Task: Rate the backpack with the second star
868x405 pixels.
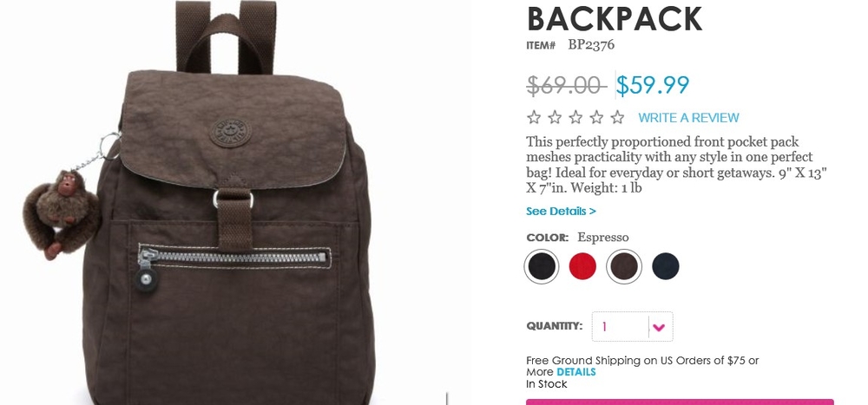Action: tap(555, 117)
